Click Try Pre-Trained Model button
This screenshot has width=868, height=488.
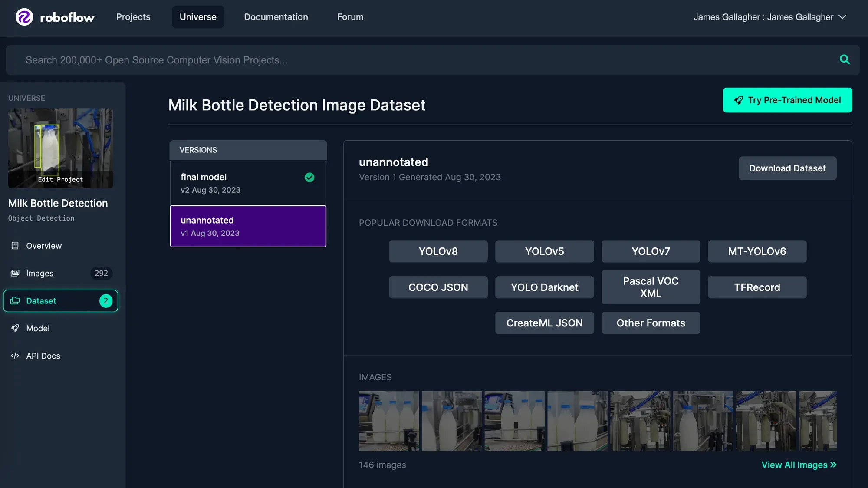tap(787, 100)
